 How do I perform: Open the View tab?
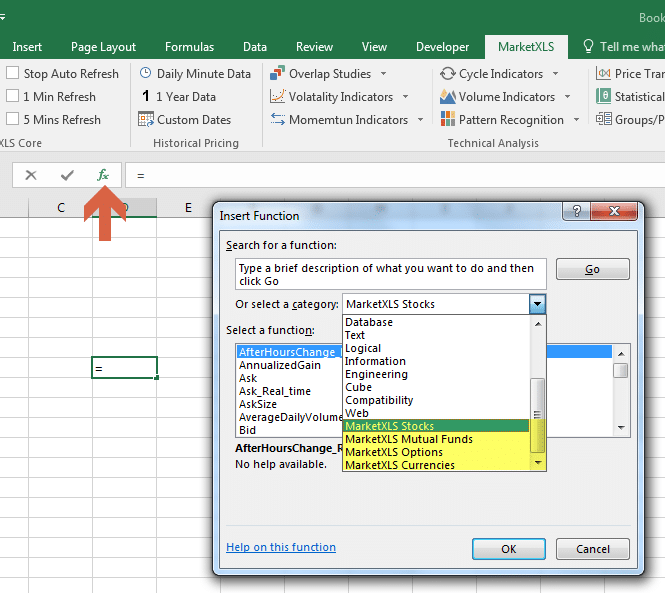point(374,47)
